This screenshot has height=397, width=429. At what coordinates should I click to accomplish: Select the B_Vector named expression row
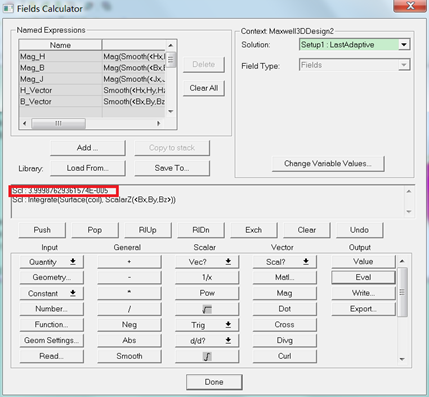click(x=92, y=102)
